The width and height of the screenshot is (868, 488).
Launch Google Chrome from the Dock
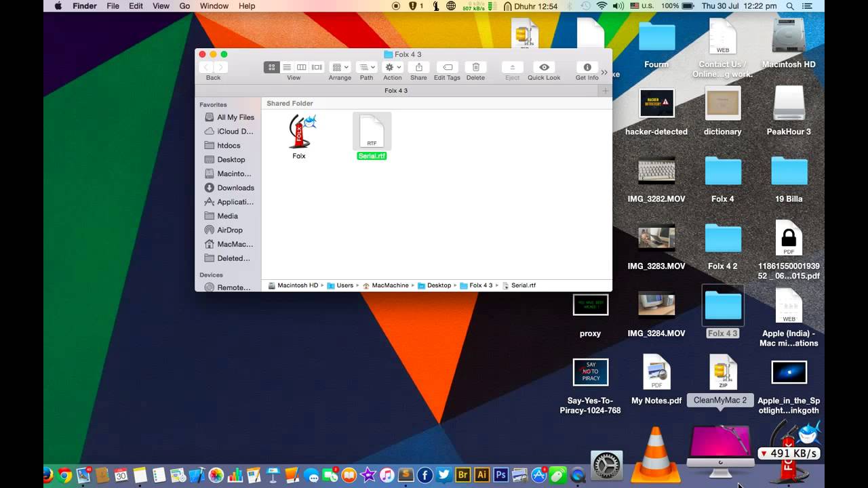point(65,475)
